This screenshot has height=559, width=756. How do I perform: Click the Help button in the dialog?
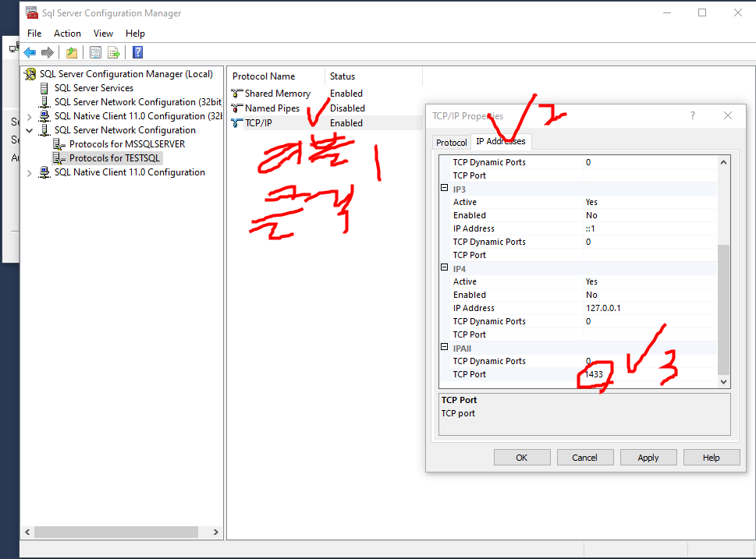pyautogui.click(x=712, y=458)
